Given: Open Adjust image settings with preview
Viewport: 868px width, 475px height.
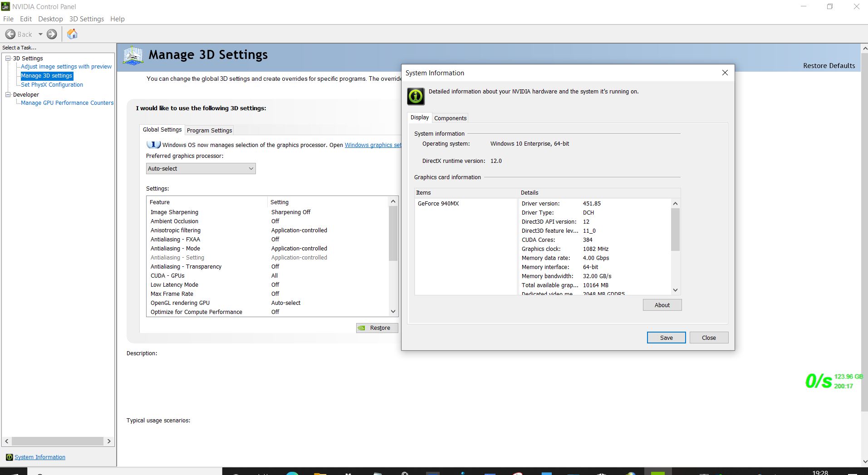Looking at the screenshot, I should pos(66,67).
